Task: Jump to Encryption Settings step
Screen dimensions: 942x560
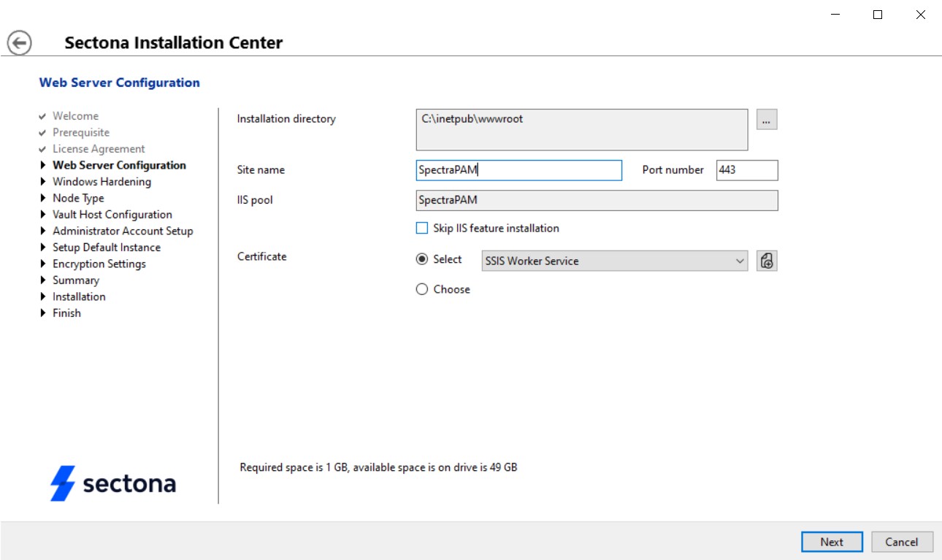Action: (99, 264)
